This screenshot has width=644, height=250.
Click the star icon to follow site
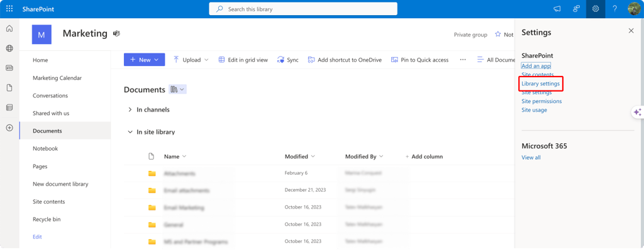498,35
